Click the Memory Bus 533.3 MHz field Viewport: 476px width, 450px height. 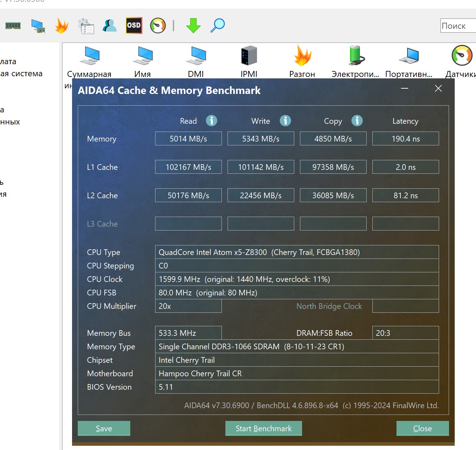188,333
